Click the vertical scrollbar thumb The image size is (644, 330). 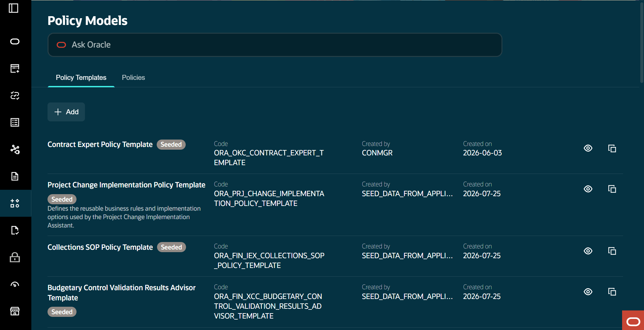click(x=641, y=42)
